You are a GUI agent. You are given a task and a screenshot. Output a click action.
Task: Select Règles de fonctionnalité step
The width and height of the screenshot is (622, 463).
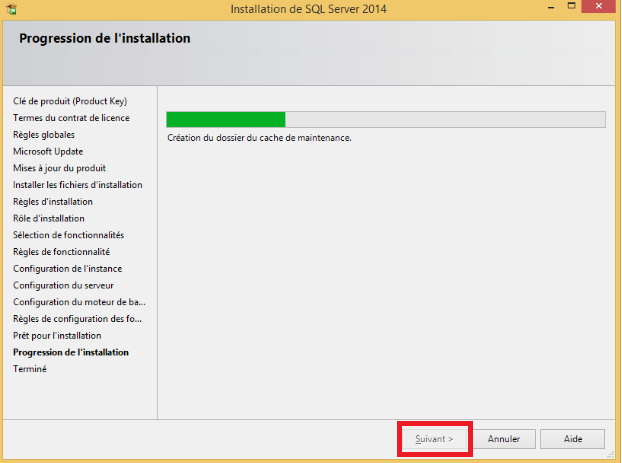point(61,252)
